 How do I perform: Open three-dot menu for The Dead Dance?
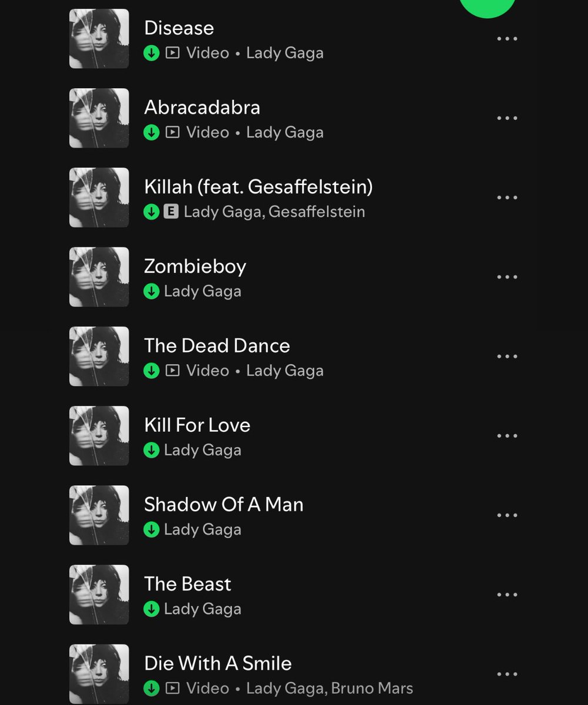507,357
